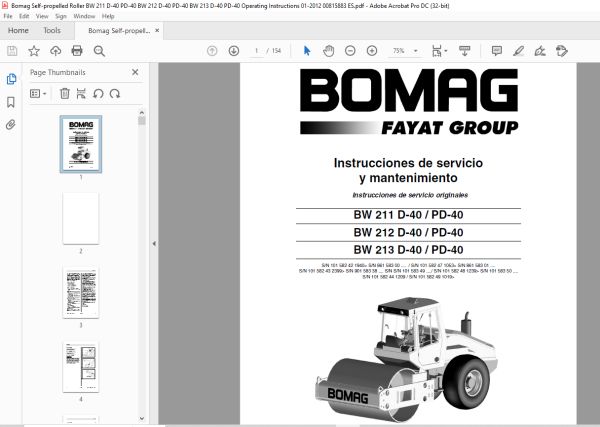The width and height of the screenshot is (600, 427).
Task: Add a comment with speech bubble icon
Action: pos(497,51)
